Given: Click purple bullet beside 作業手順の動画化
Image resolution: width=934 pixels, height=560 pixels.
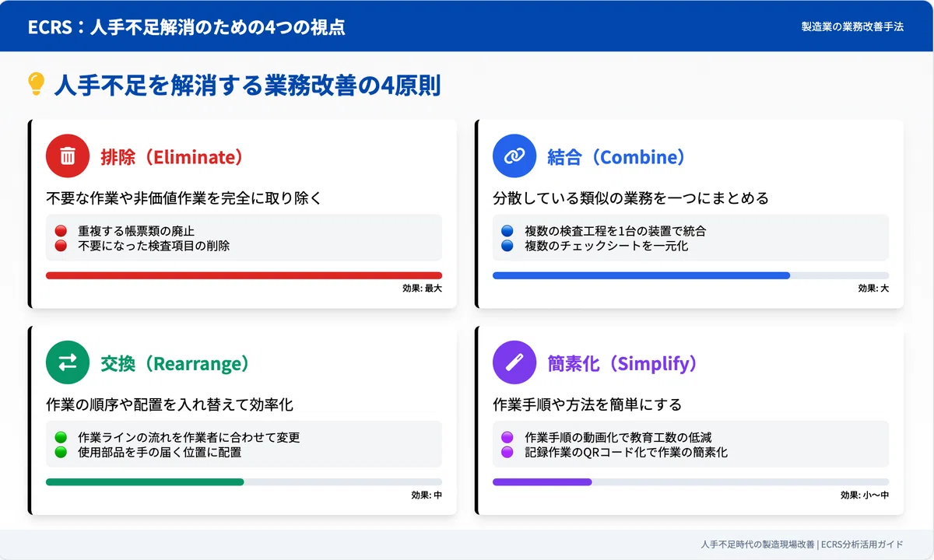Looking at the screenshot, I should point(507,437).
